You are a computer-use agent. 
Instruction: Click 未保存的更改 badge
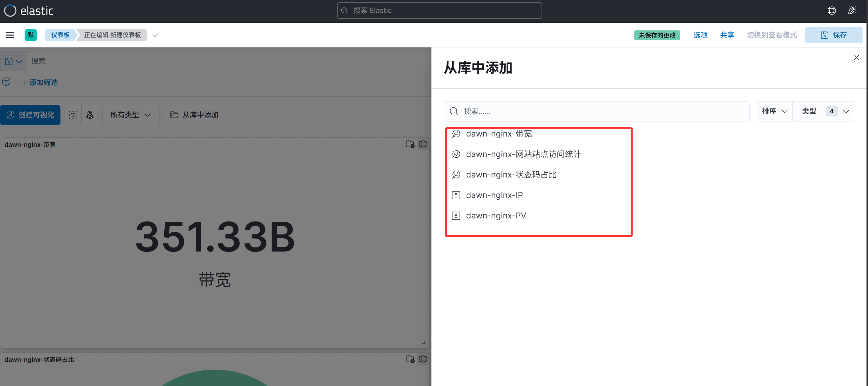(657, 35)
